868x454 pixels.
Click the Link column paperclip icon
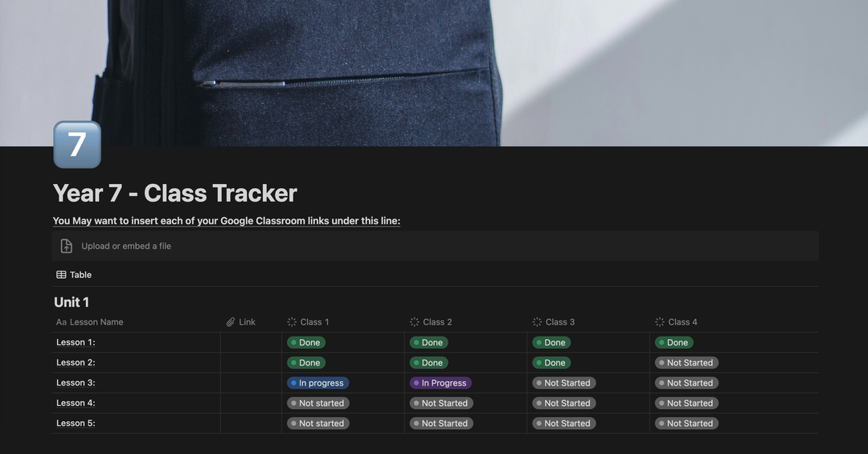click(231, 321)
